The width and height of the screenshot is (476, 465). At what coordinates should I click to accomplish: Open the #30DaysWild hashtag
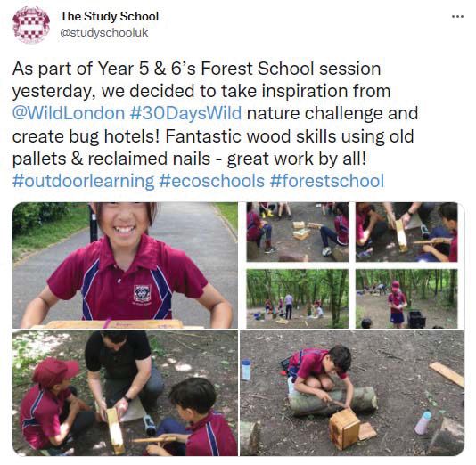coord(185,113)
